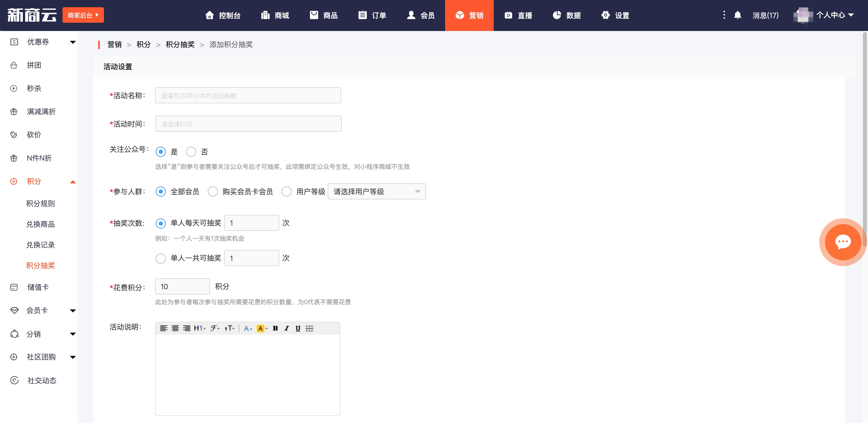Open 积分抽奖 submenu item
868x423 pixels.
(x=40, y=265)
